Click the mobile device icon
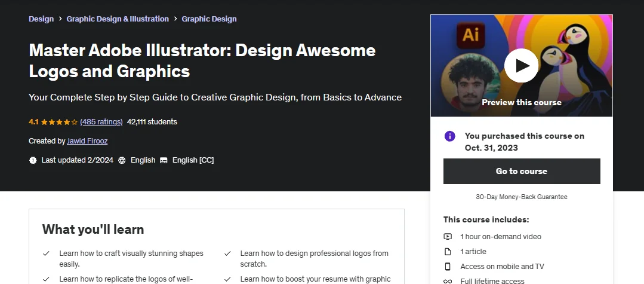This screenshot has width=644, height=284. pos(448,266)
